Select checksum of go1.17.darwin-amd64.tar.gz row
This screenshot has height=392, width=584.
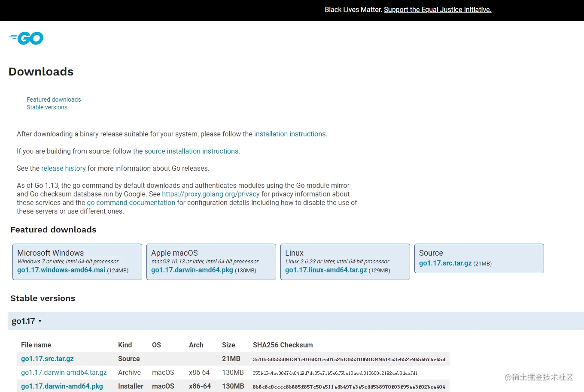coord(335,373)
